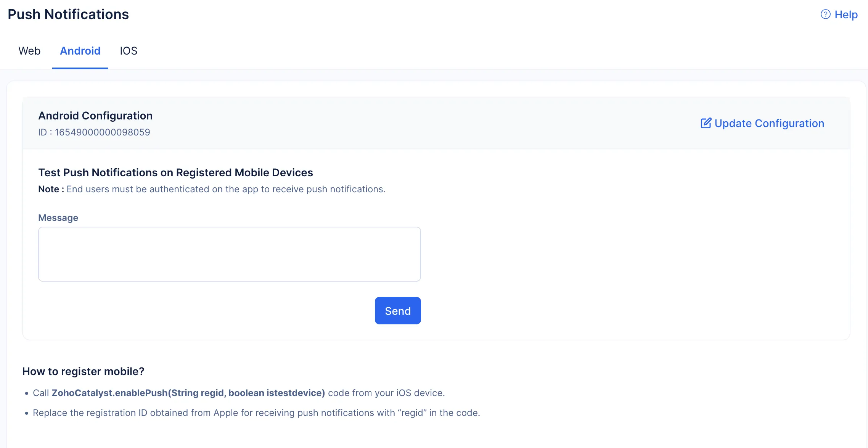Viewport: 868px width, 448px height.
Task: Open the Update Configuration link
Action: pyautogui.click(x=762, y=123)
